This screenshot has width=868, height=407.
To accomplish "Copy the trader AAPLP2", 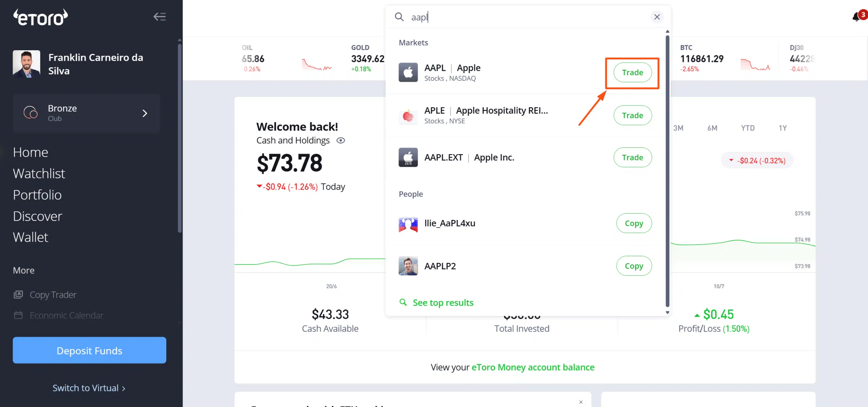I will point(634,266).
